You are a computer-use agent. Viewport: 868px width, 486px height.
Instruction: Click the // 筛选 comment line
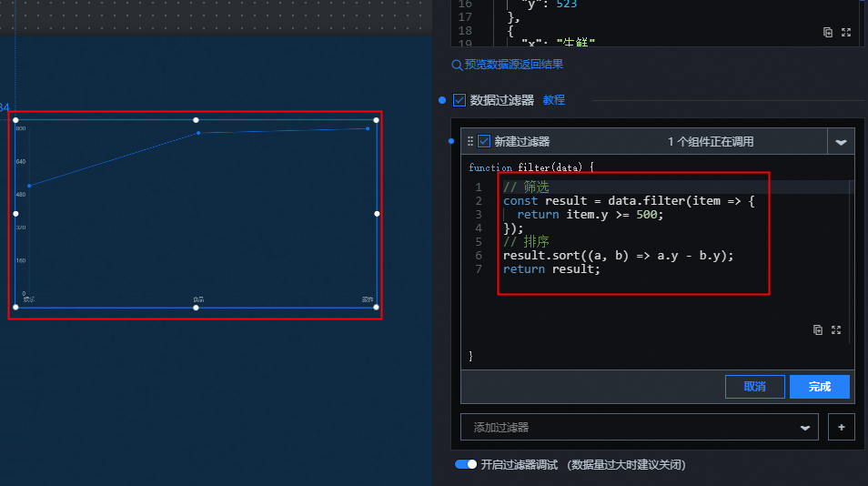point(526,187)
